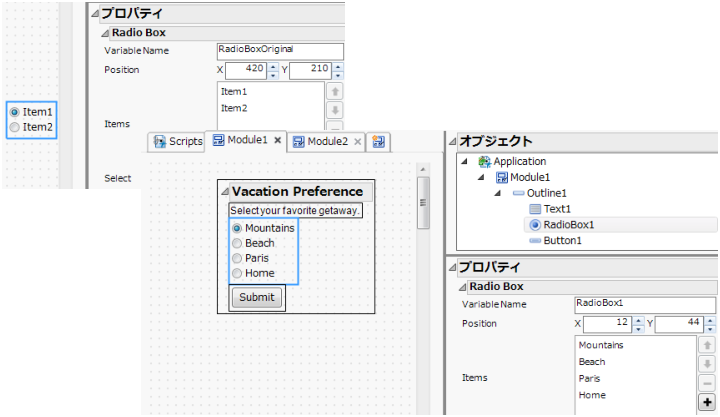Click the canvas scrollbar up arrow
This screenshot has height=417, width=720.
(423, 169)
